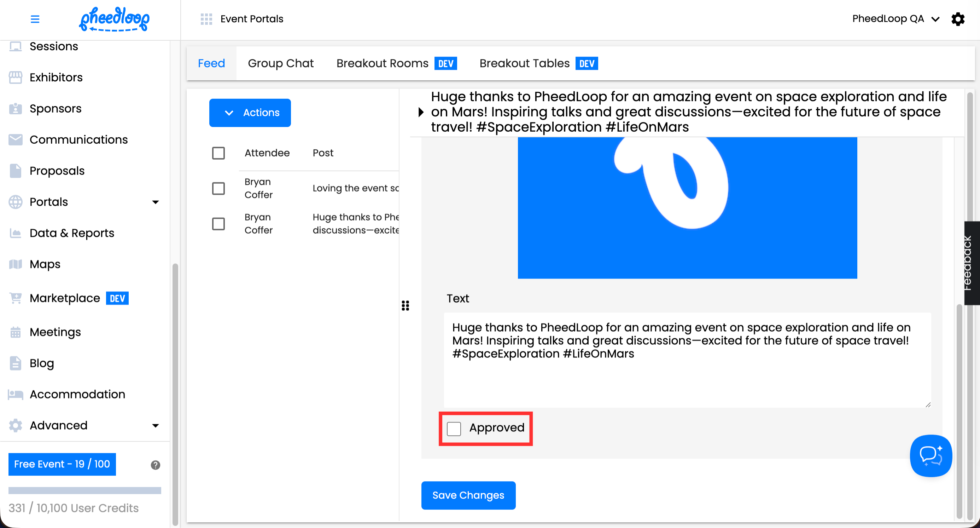The image size is (980, 528).
Task: Click the Communications envelope icon
Action: (16, 140)
